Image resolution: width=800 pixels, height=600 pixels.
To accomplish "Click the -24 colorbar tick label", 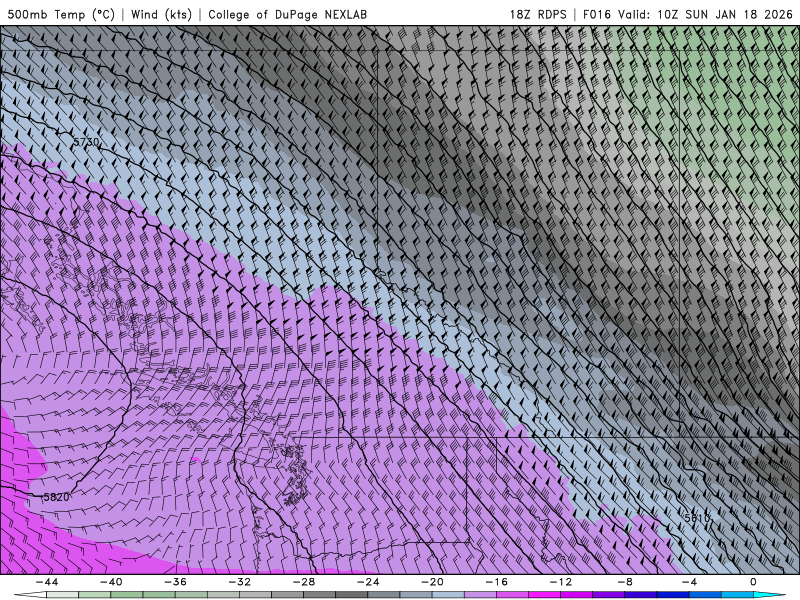I will coord(368,582).
